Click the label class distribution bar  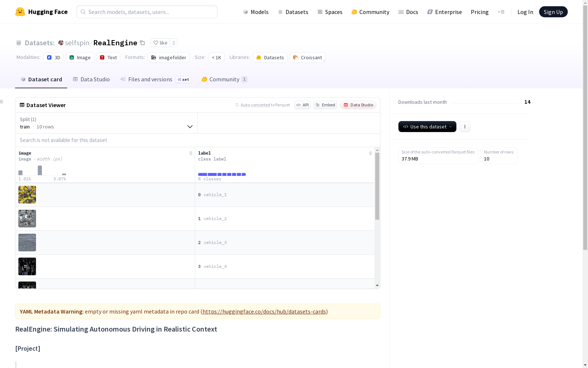[x=222, y=174]
